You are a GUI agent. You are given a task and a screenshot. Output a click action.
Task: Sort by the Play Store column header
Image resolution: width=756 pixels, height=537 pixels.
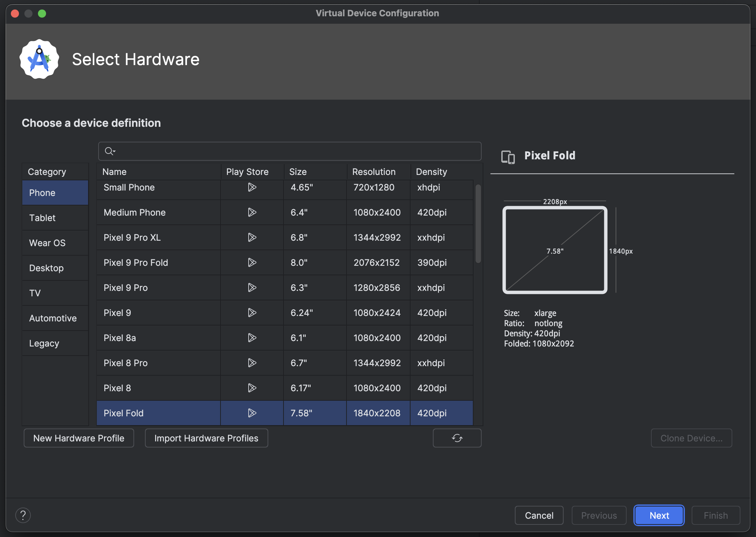pyautogui.click(x=252, y=172)
